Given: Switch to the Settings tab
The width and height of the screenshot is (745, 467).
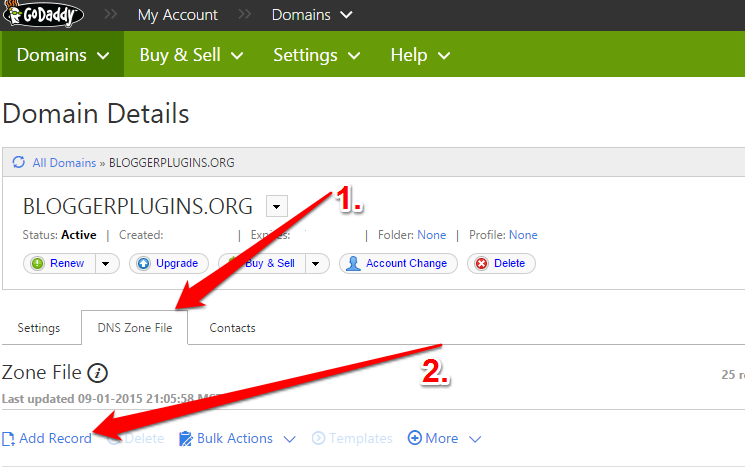Looking at the screenshot, I should tap(39, 328).
